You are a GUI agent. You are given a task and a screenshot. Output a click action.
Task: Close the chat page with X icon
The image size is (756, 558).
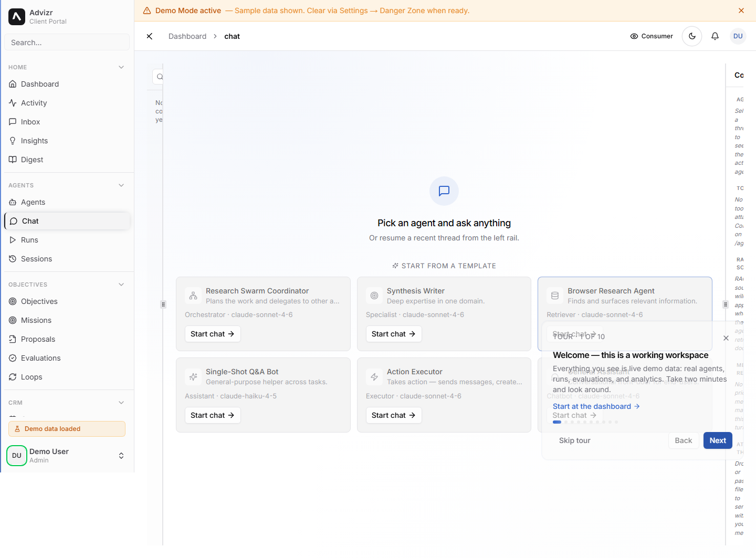(x=150, y=36)
